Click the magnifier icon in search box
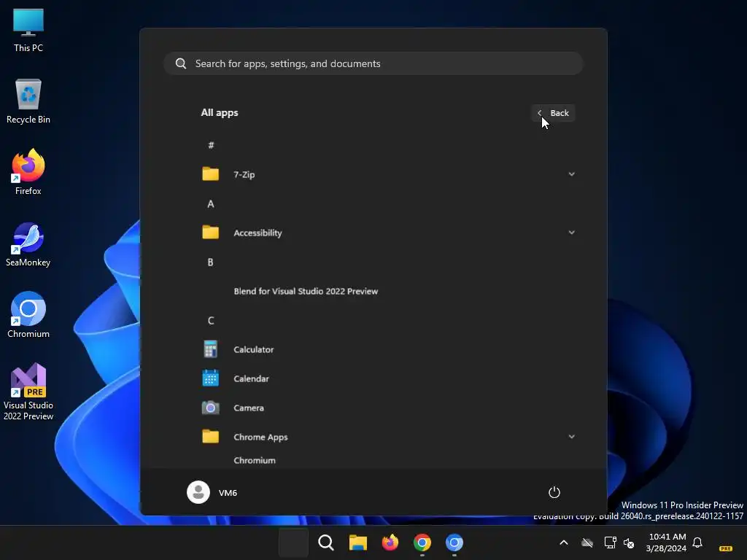The height and width of the screenshot is (560, 747). [x=181, y=63]
